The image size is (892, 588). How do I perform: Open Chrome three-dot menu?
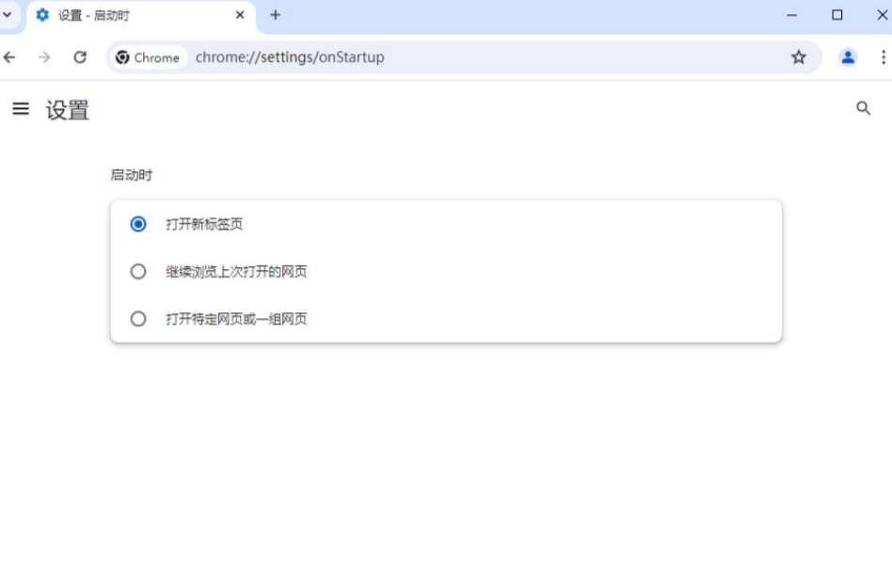tap(883, 57)
